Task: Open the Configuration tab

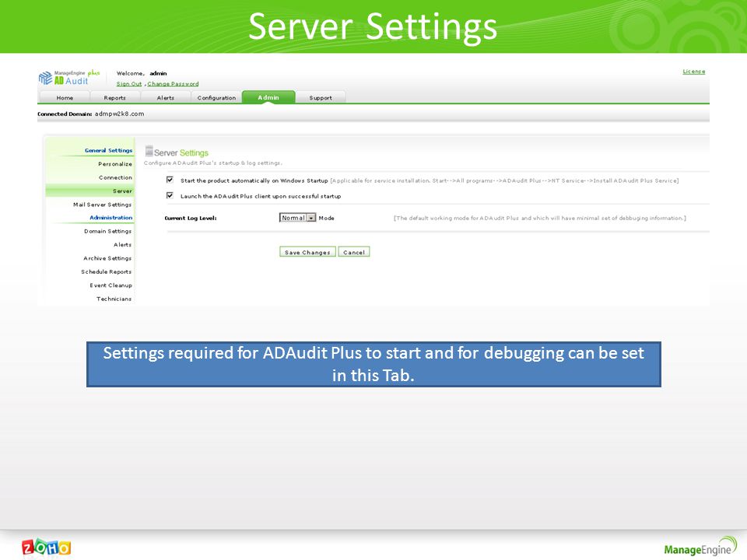Action: point(216,98)
